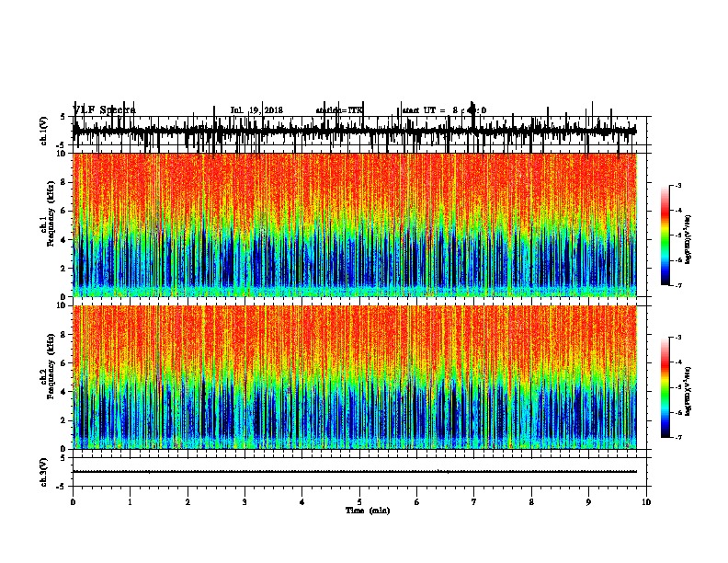Click the -3 tick on ch.1 color bar
Screen dimensions: 728x563
[x=678, y=186]
